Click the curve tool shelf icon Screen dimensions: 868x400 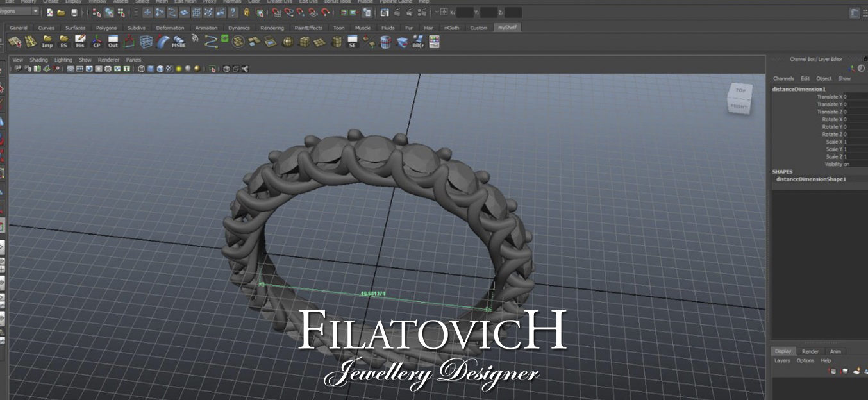pyautogui.click(x=211, y=42)
